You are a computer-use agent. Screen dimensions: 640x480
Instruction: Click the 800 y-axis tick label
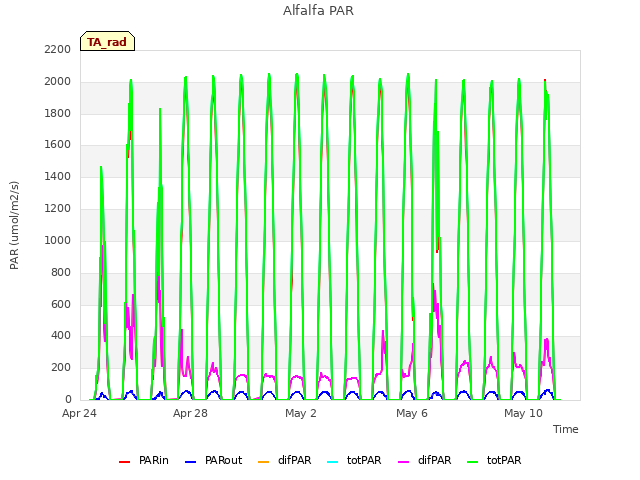(61, 273)
